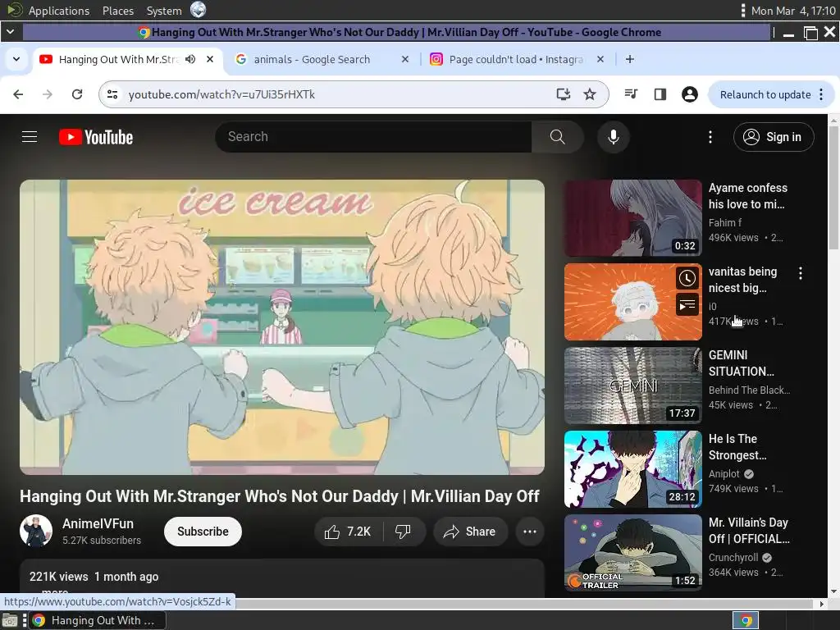Subscribe to AnimeIVFun channel
Image resolution: width=840 pixels, height=630 pixels.
(x=203, y=532)
